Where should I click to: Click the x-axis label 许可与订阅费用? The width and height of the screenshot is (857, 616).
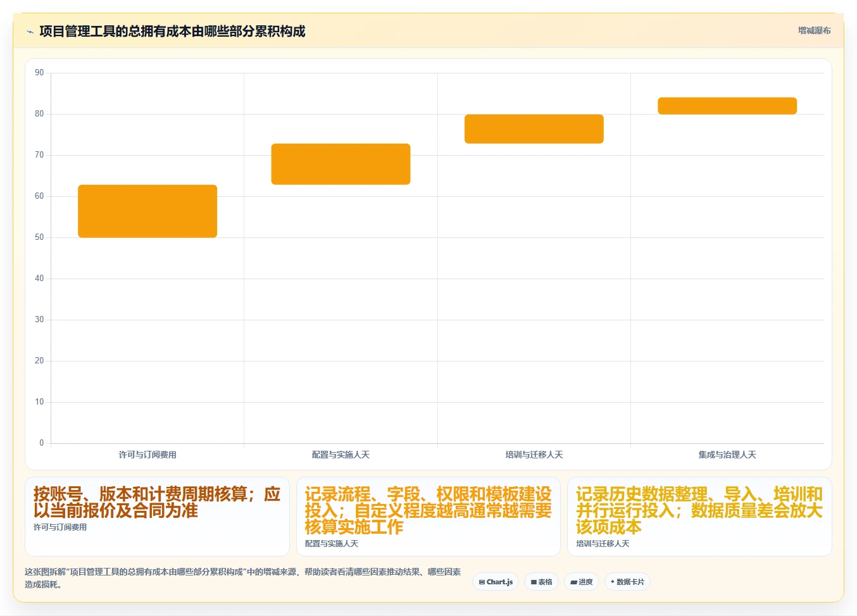(147, 455)
